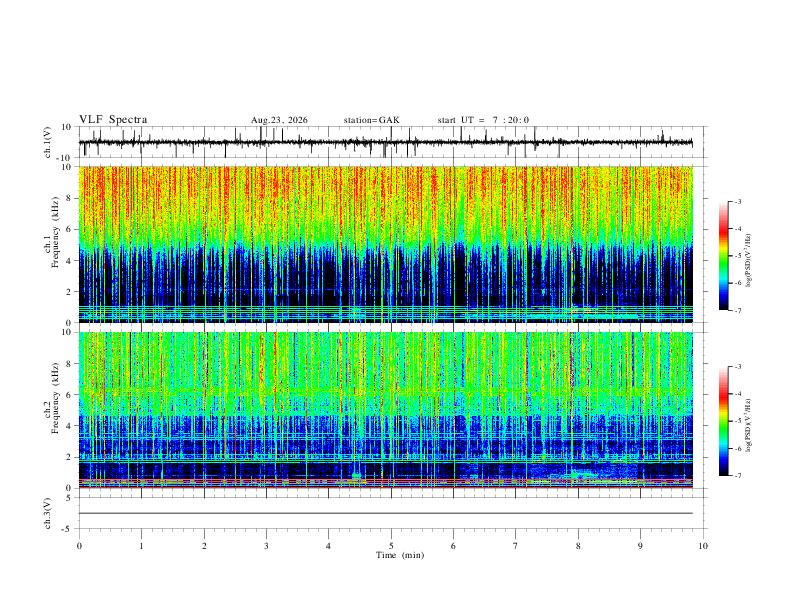
Task: Click the ch.1(V) waveform trace
Action: coord(385,142)
